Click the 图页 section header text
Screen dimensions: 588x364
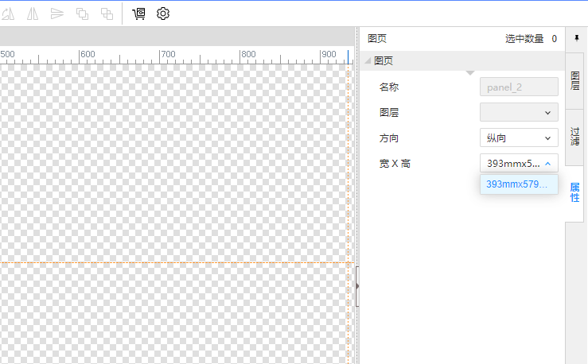click(384, 60)
